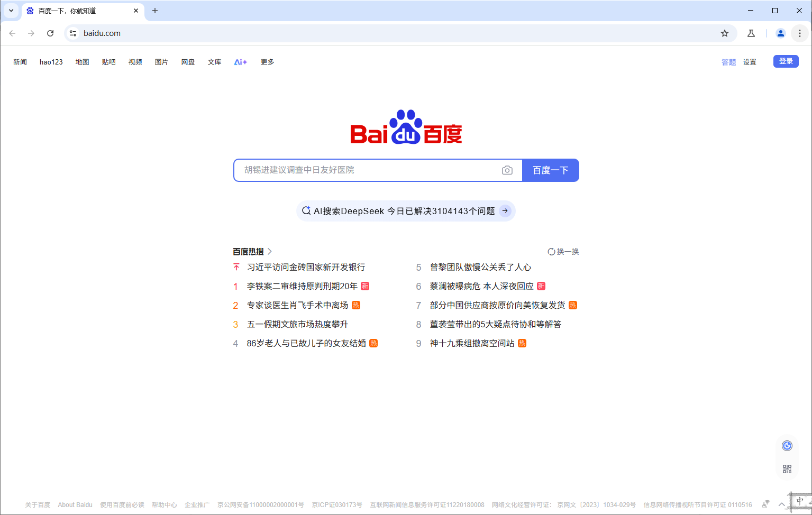Screen dimensions: 812x515
Task: Bookmark this page with star icon
Action: [x=725, y=33]
